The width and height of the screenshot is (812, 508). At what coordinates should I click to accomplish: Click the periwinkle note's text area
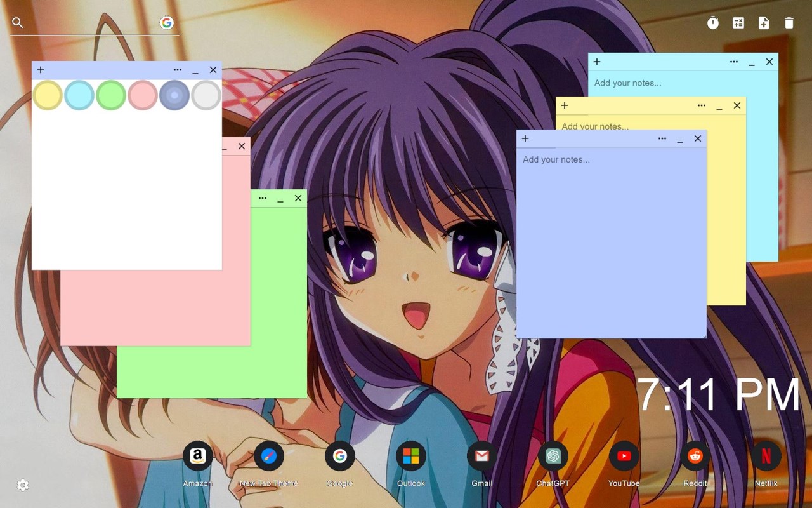(x=612, y=243)
